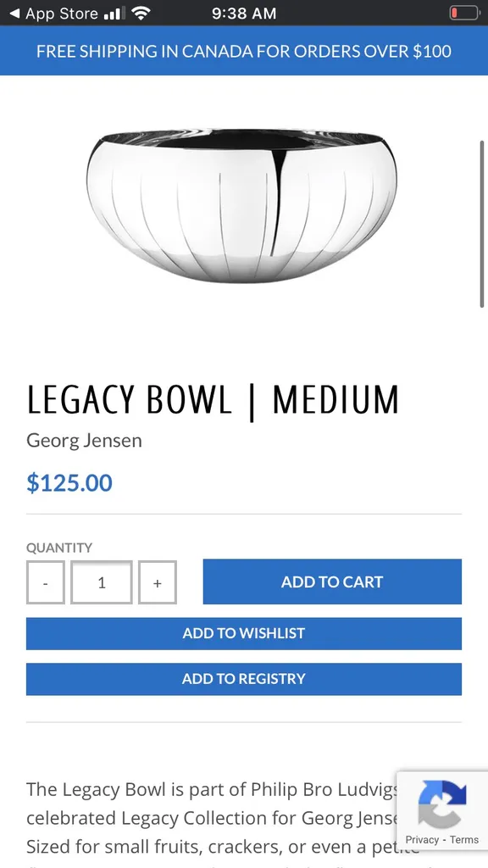Tap the battery indicator icon

click(464, 13)
